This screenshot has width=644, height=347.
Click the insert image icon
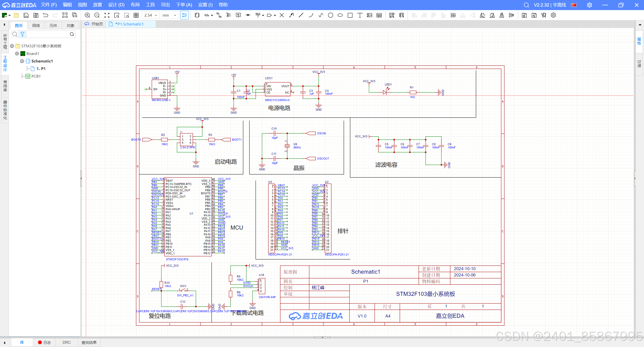[369, 15]
